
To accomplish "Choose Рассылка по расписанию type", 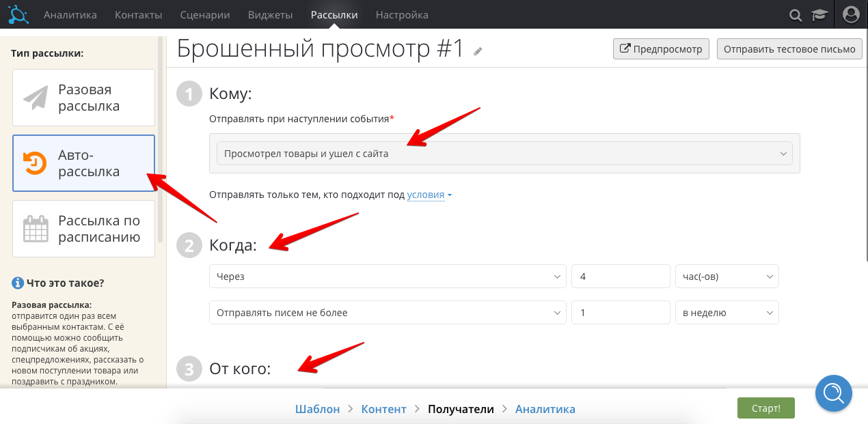I will [84, 229].
